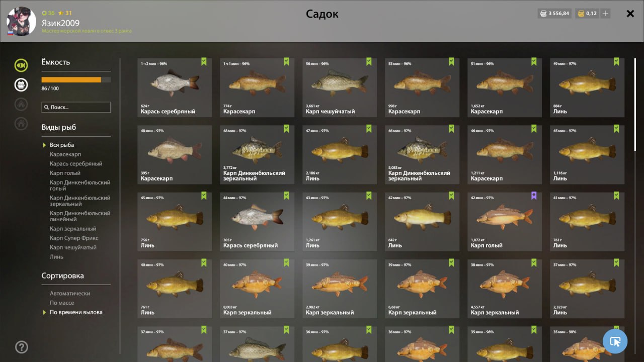Viewport: 644px width, 362px height.
Task: Filter list by Линь species
Action: pyautogui.click(x=56, y=257)
